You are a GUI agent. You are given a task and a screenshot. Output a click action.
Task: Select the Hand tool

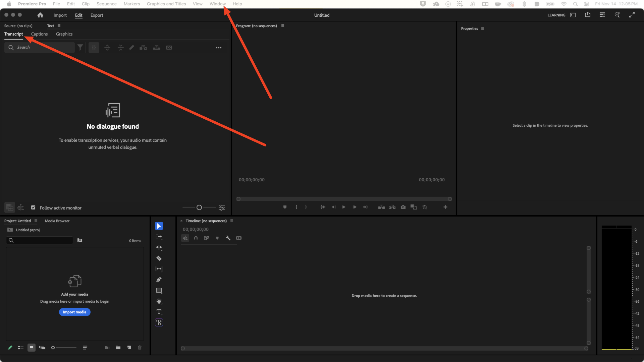tap(159, 301)
